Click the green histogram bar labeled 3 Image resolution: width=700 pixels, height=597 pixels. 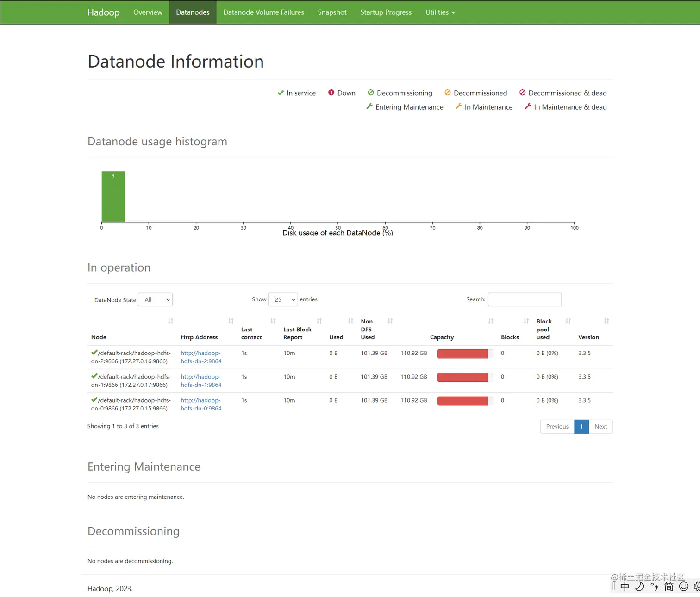[x=113, y=197]
